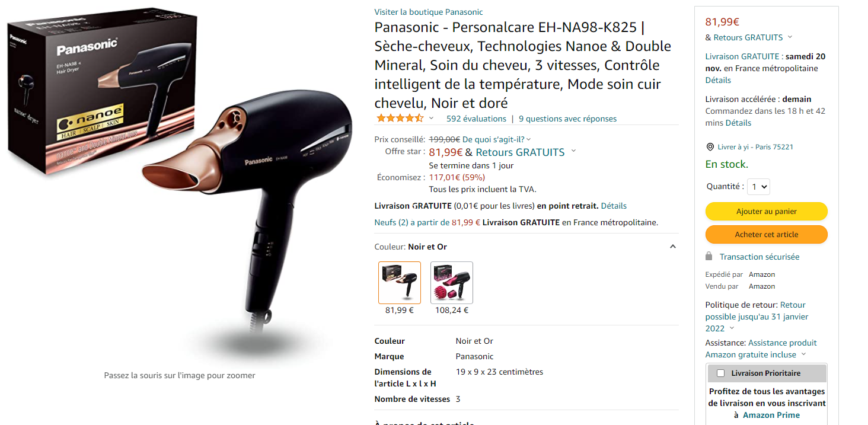This screenshot has width=868, height=425.
Task: Expand the return policy date chevron
Action: coord(732,328)
